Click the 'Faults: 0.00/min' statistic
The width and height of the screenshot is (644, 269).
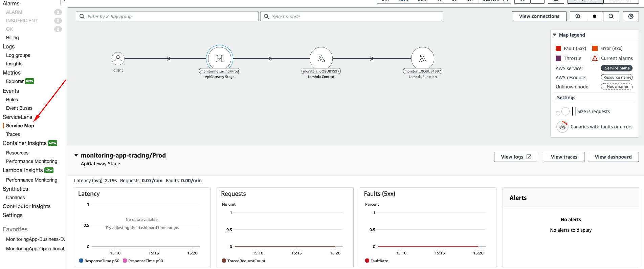click(x=184, y=181)
